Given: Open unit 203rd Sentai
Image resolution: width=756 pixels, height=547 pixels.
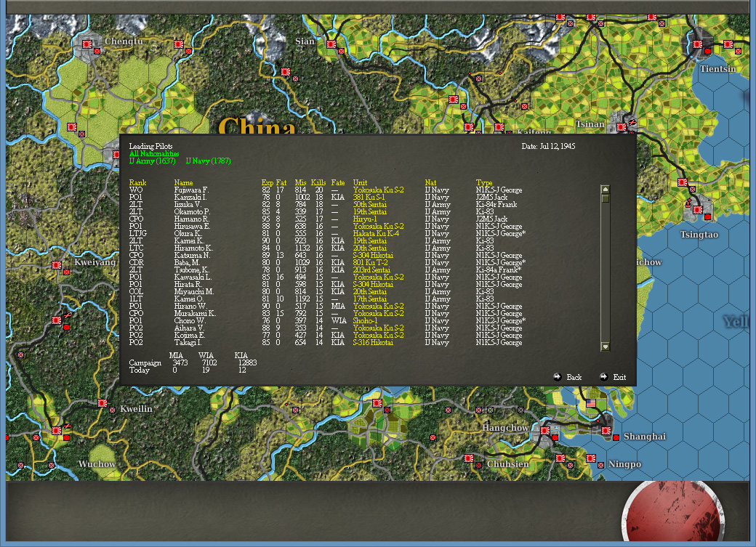Looking at the screenshot, I should pos(371,270).
